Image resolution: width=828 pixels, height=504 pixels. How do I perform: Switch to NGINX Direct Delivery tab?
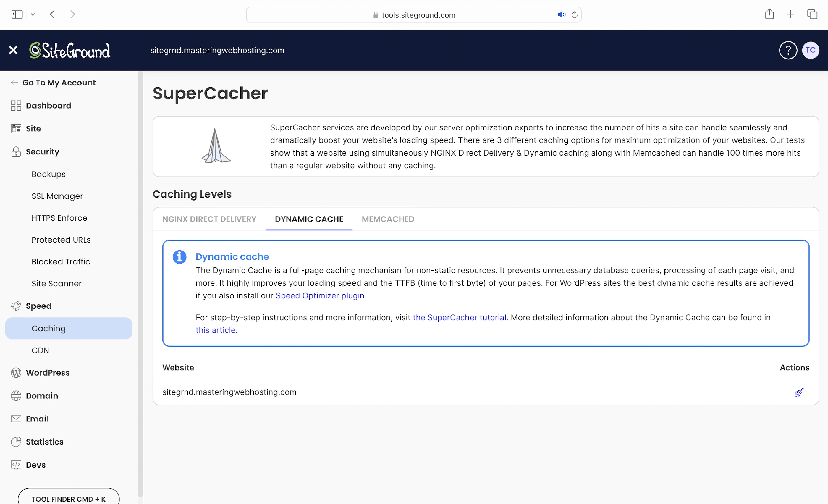209,219
